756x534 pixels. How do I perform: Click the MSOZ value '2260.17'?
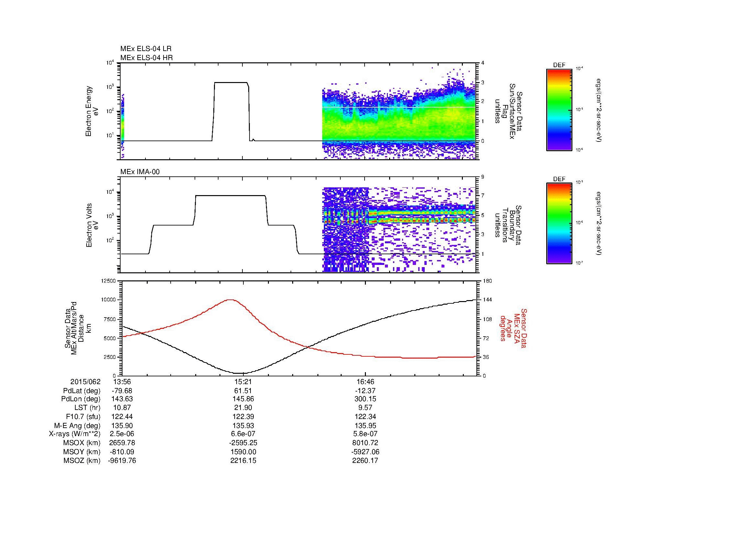click(365, 461)
